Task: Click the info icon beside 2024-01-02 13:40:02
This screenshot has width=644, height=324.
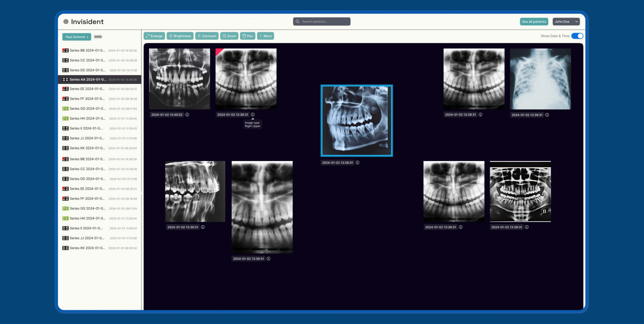Action: pos(187,115)
